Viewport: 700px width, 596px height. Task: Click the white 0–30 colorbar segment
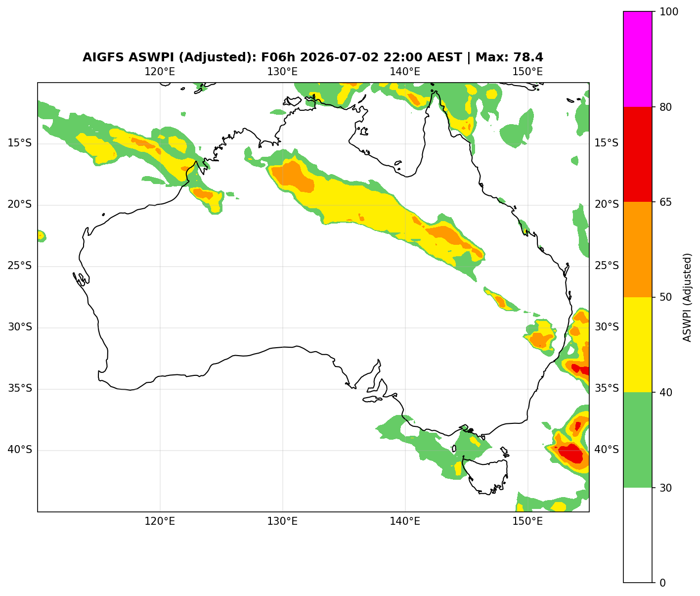click(638, 535)
